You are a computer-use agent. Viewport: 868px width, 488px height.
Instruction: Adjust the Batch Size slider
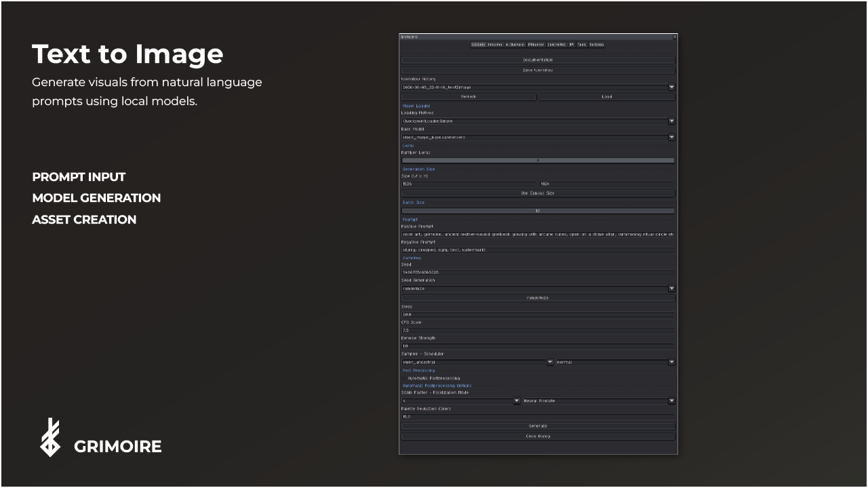click(538, 211)
